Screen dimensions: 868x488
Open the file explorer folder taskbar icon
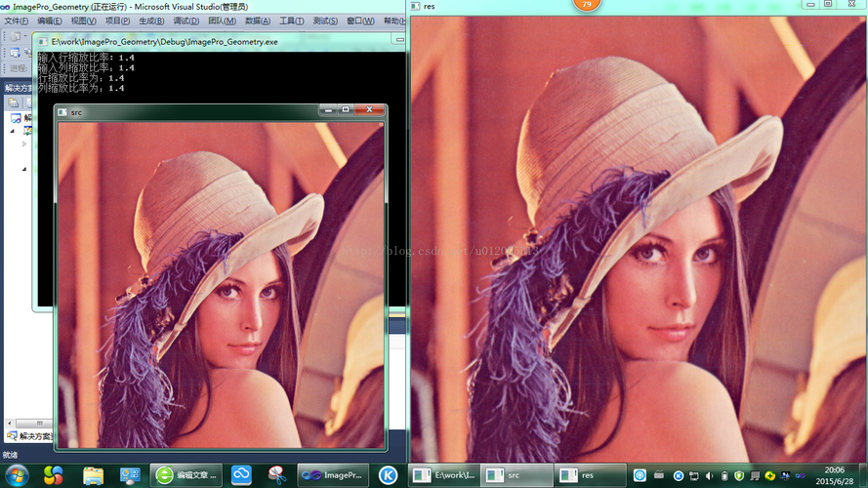pos(93,475)
